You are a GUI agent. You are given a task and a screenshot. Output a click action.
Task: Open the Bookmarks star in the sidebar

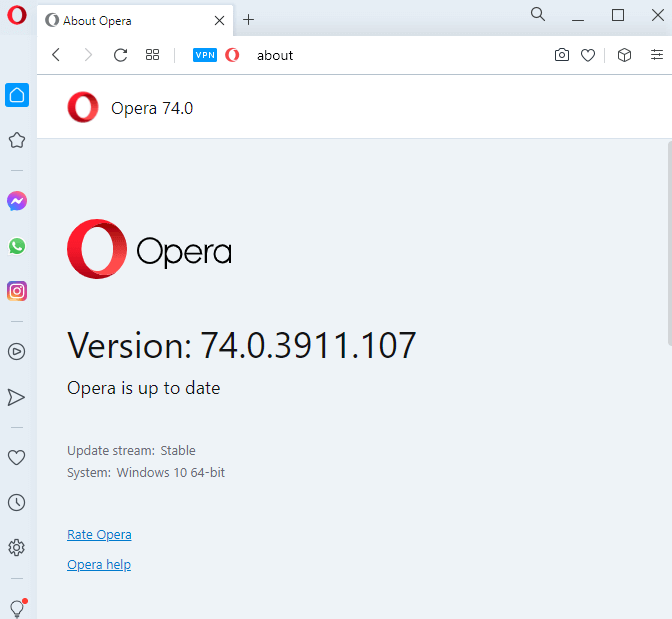tap(16, 140)
